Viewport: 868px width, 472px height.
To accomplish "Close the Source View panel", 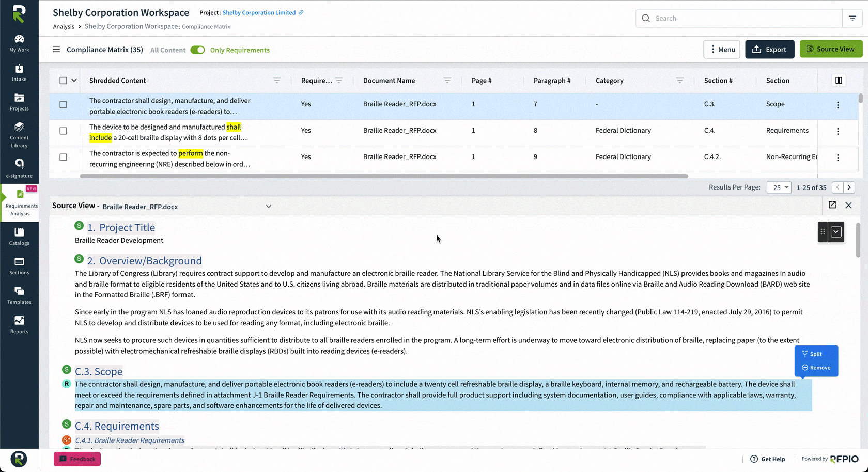I will [x=848, y=205].
